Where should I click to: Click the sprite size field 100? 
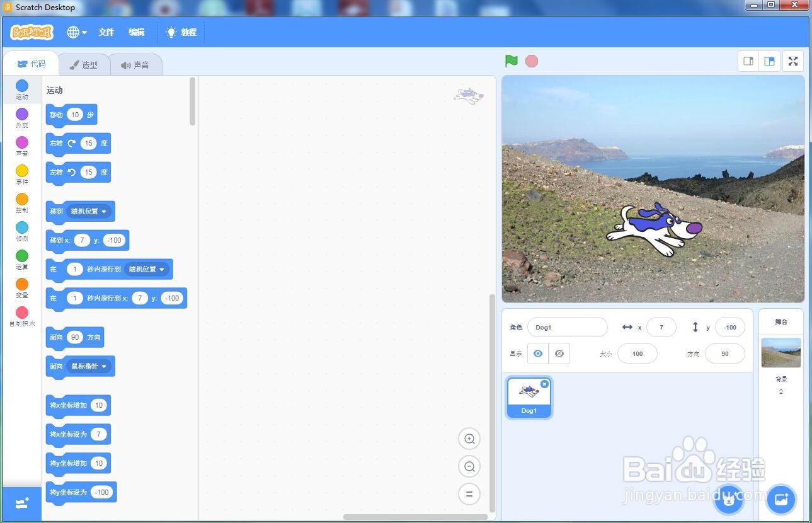point(638,353)
